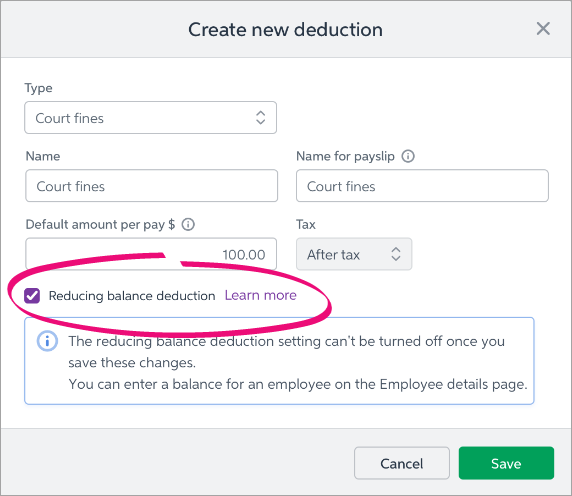Click the blue info icon in notice box

pyautogui.click(x=47, y=341)
